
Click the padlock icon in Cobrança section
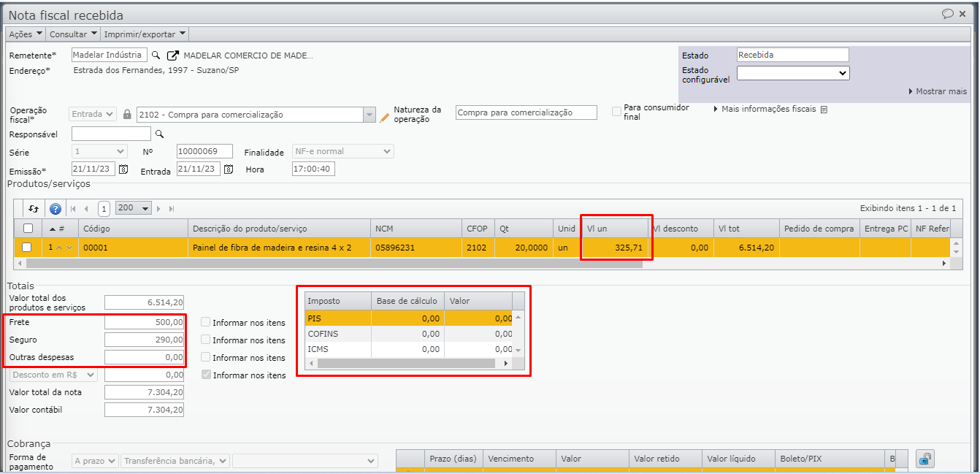pos(925,459)
